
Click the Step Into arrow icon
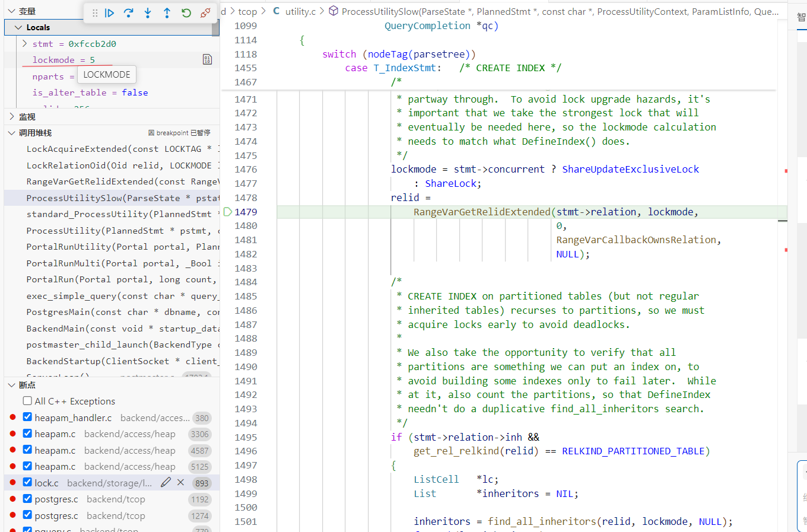(148, 13)
